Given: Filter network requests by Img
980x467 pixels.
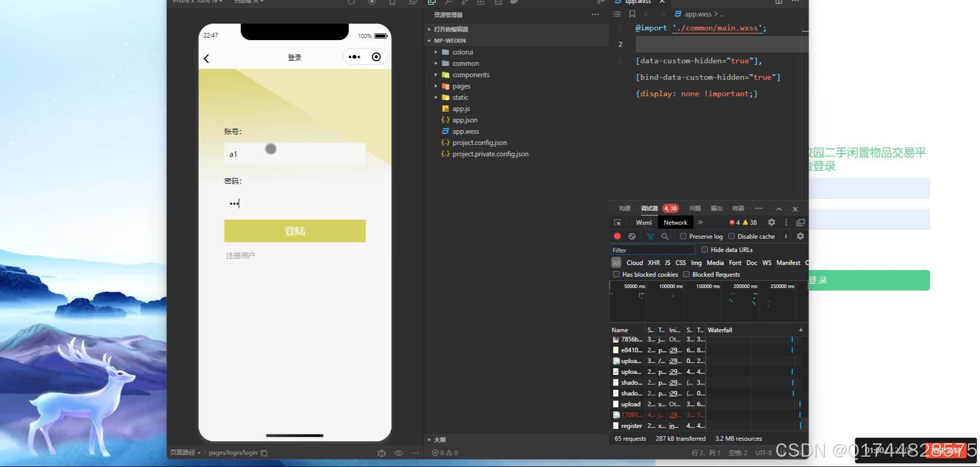Looking at the screenshot, I should coord(696,263).
